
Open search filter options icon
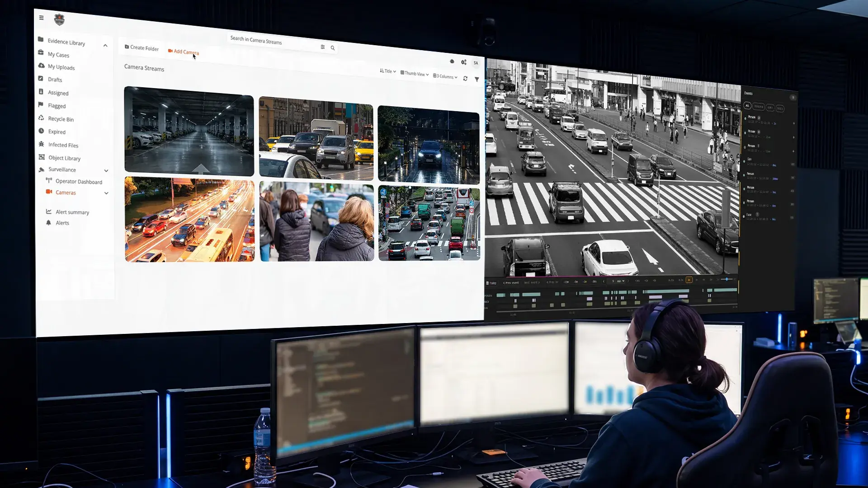tap(322, 47)
